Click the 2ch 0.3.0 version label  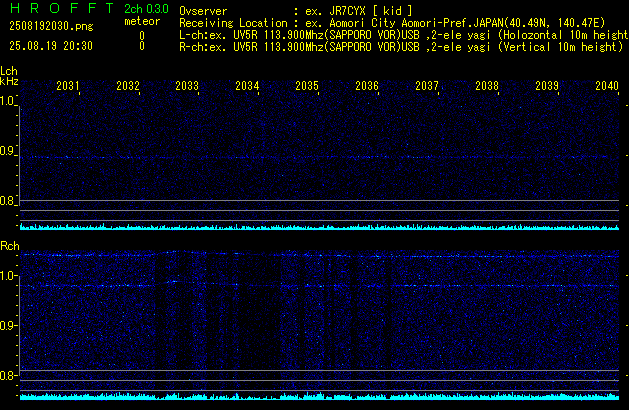pos(146,8)
